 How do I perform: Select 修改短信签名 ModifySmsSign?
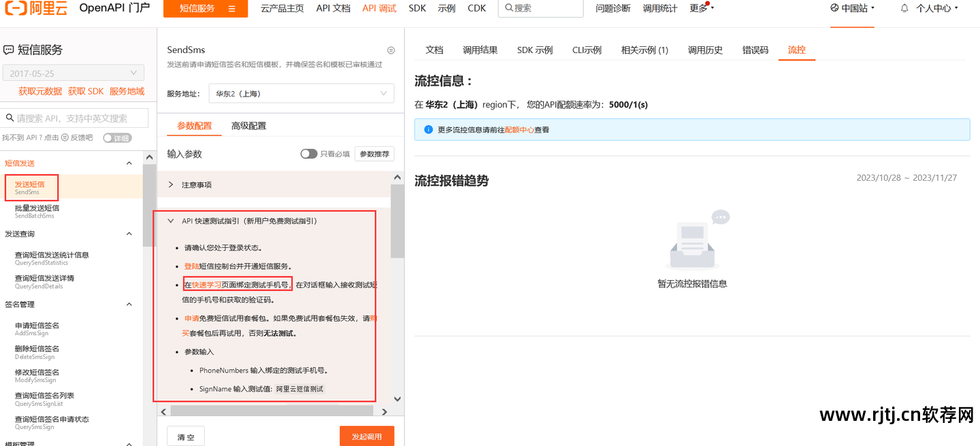(37, 376)
